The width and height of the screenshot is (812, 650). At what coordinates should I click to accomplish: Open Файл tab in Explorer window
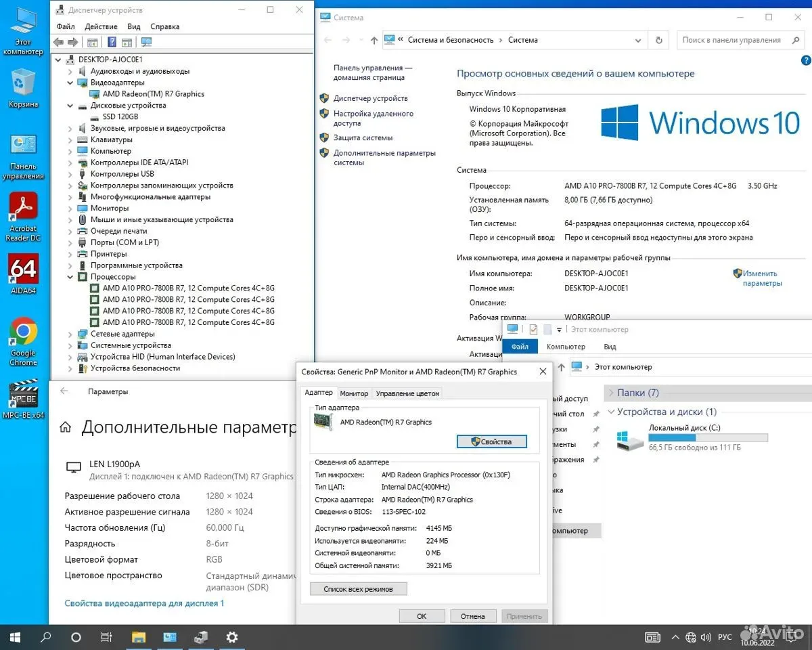[520, 347]
